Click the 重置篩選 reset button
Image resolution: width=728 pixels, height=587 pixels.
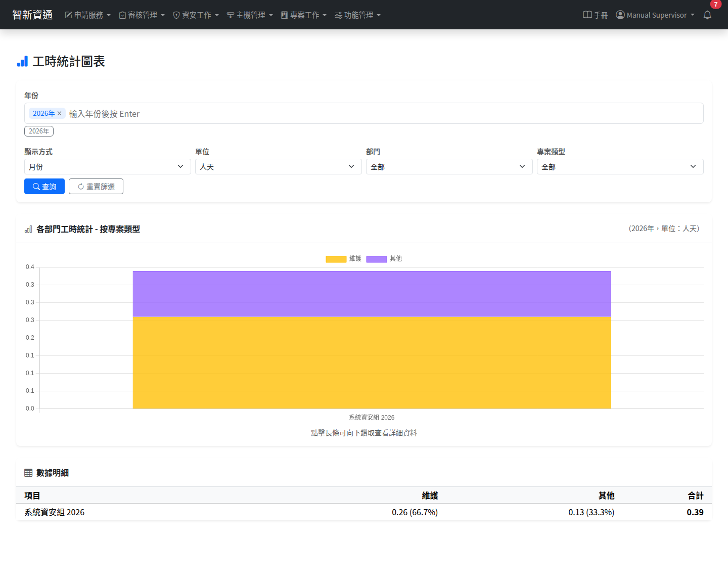96,186
